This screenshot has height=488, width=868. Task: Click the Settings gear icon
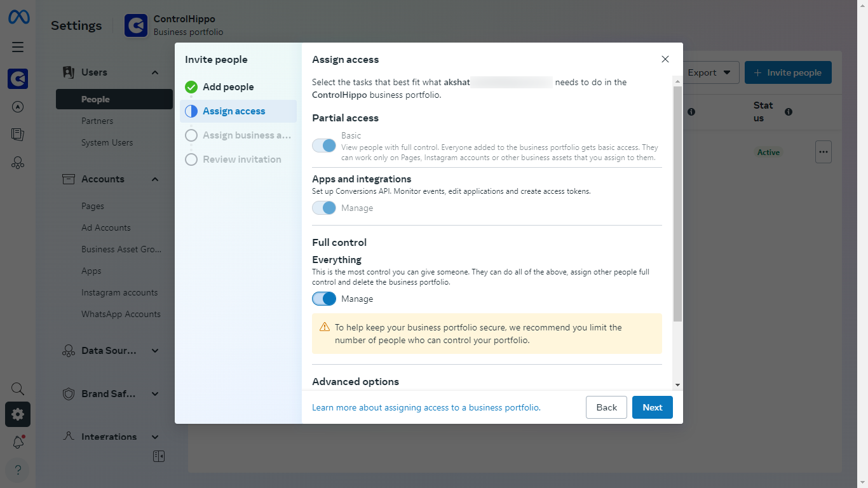(18, 414)
